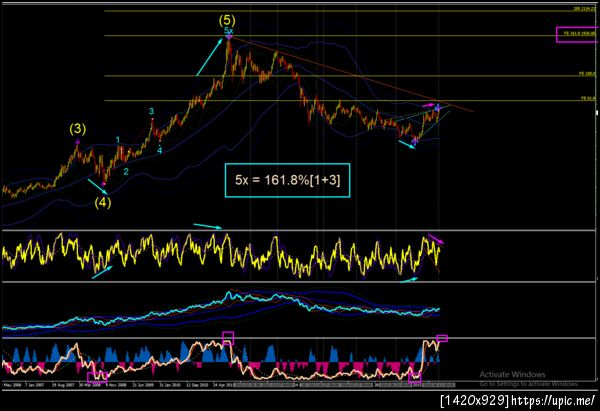This screenshot has width=600, height=411.
Task: Click the "FE 61.8" Fibonacci level label
Action: point(588,98)
